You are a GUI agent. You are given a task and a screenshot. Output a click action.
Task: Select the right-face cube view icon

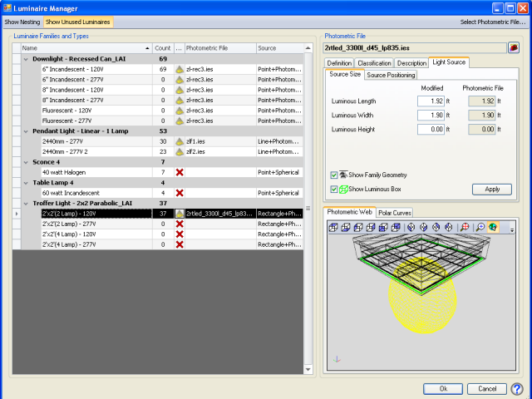coord(371,227)
